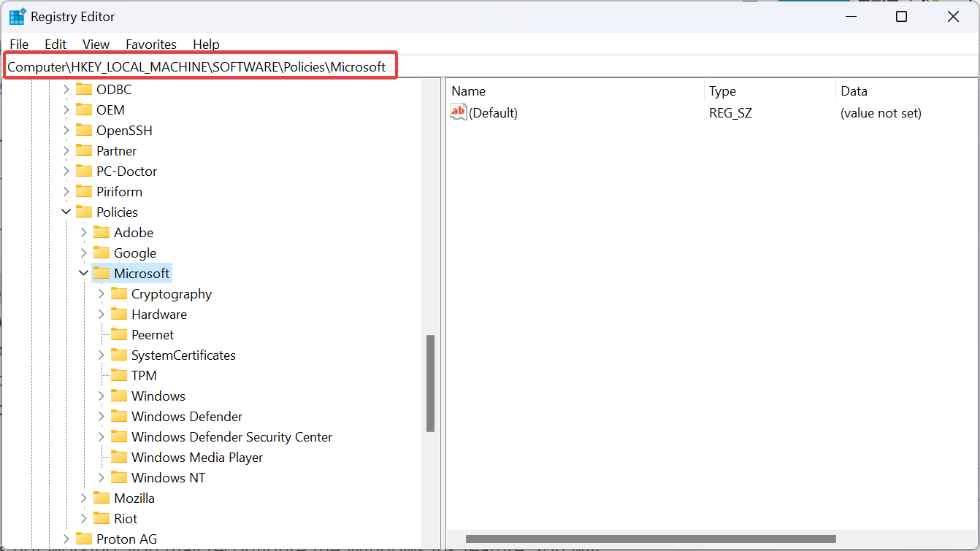Select the (Default) value name
This screenshot has height=551, width=980.
494,112
